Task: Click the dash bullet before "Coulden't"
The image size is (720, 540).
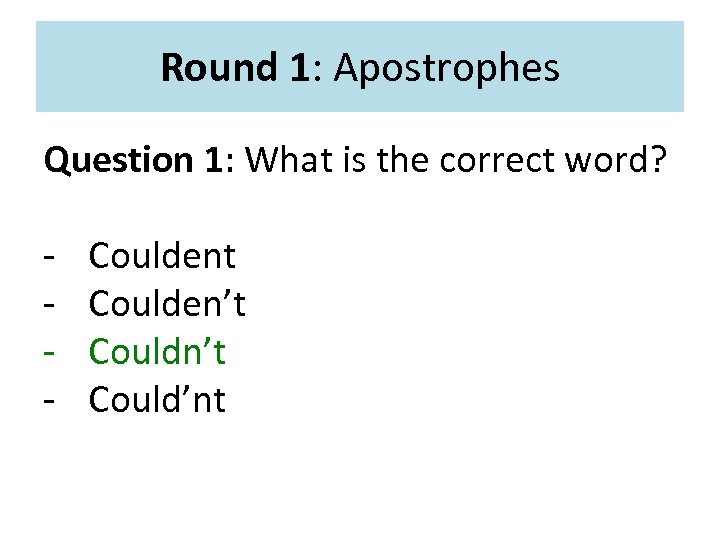Action: click(x=49, y=305)
